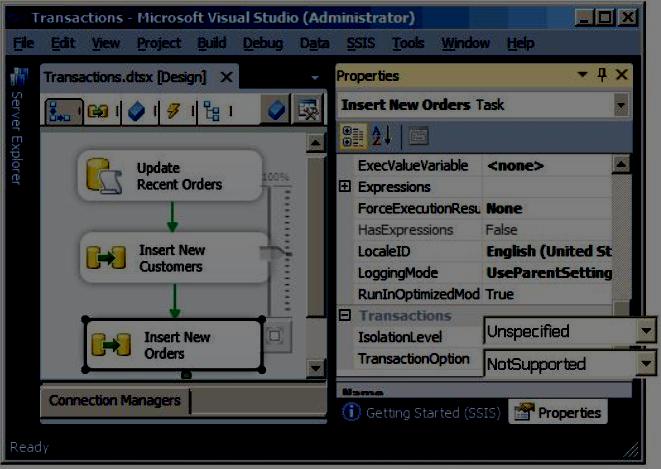Click the Ready status bar text
The image size is (661, 469).
coord(29,447)
